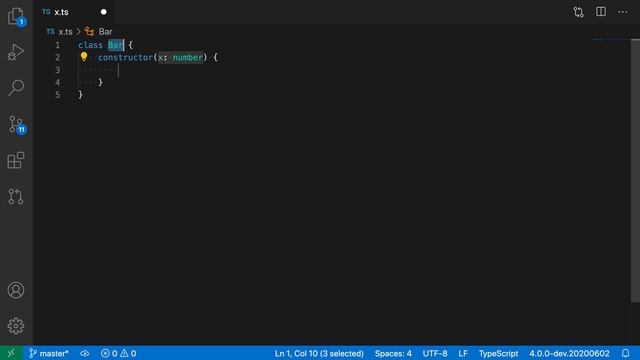Open the GitHub Pull Requests view
The image size is (640, 360).
(x=16, y=196)
